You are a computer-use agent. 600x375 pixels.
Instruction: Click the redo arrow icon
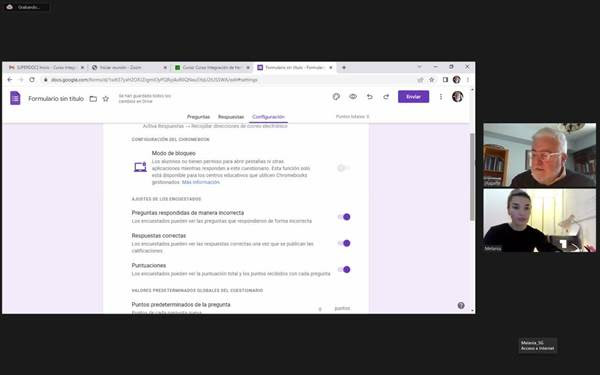(386, 97)
